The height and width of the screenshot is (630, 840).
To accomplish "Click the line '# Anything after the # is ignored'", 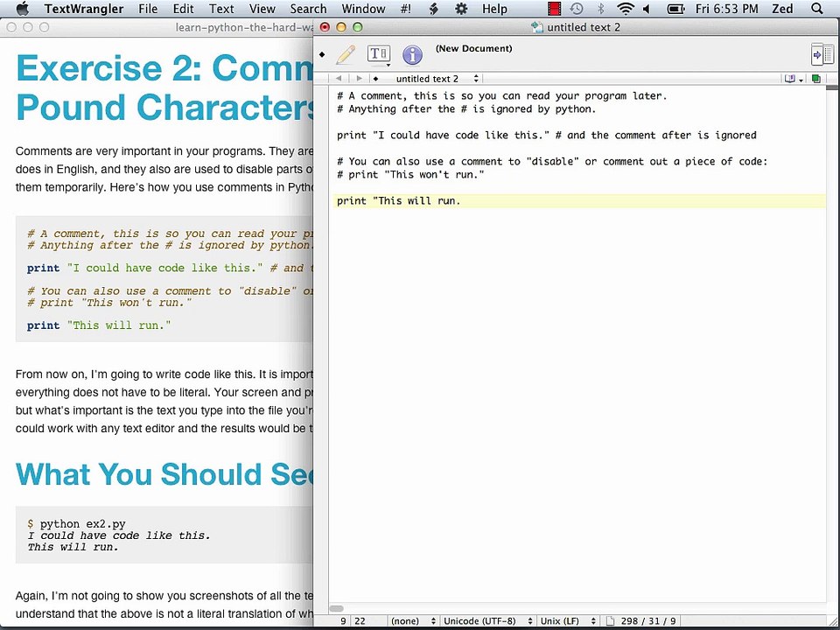I will point(466,109).
